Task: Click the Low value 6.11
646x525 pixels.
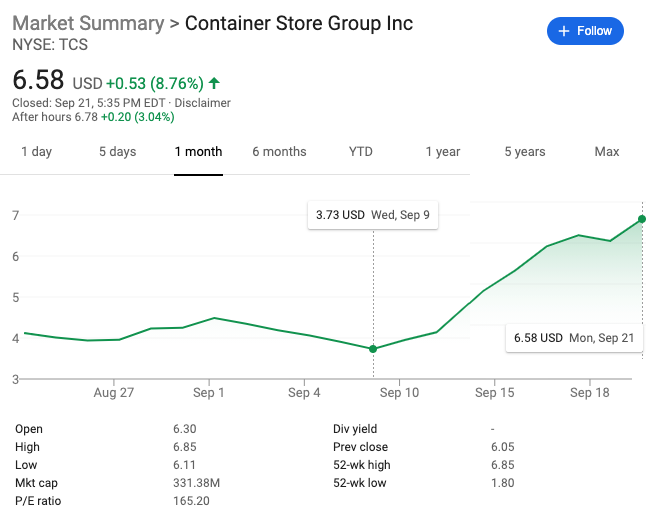Action: [184, 465]
